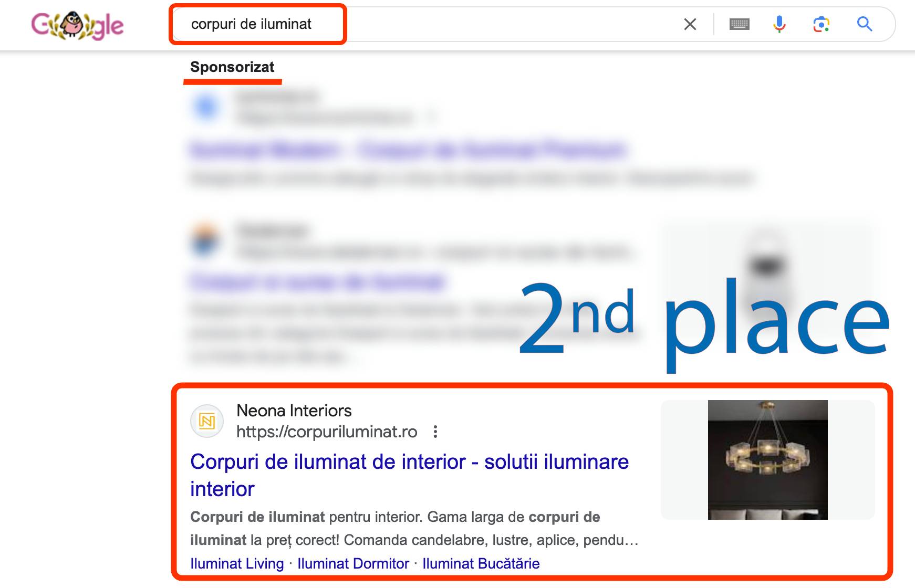Open three-dot menu next to corpuriluminat.ro
Screen dimensions: 915x588
point(435,432)
